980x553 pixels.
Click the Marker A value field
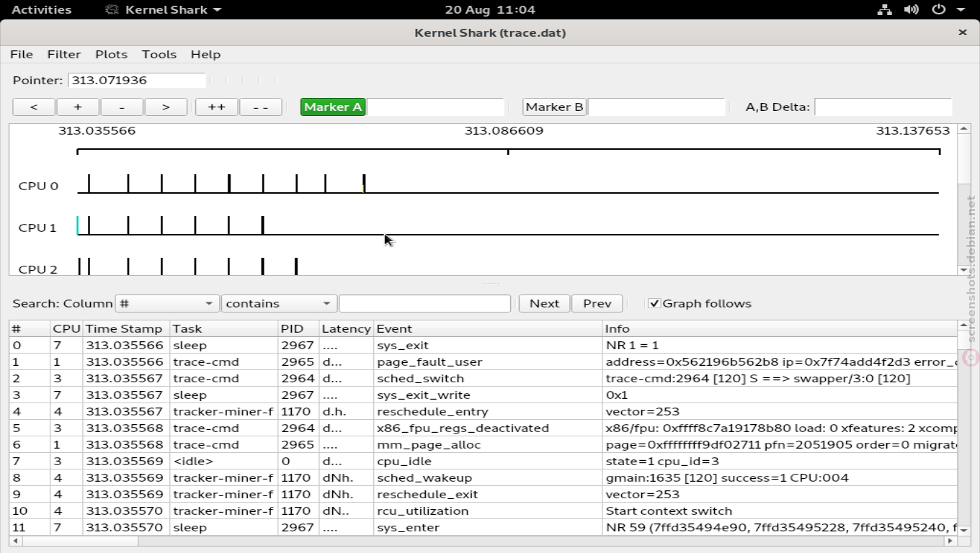click(x=435, y=107)
